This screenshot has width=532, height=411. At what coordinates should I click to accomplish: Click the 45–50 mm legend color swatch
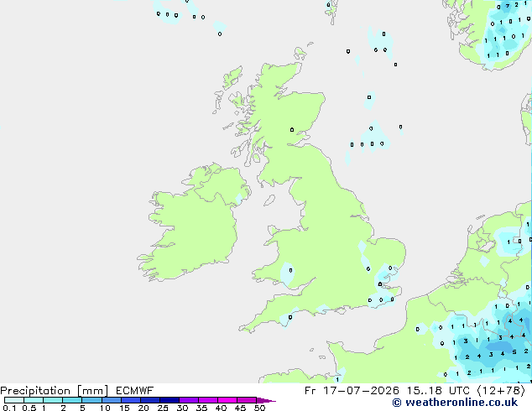[247, 400]
